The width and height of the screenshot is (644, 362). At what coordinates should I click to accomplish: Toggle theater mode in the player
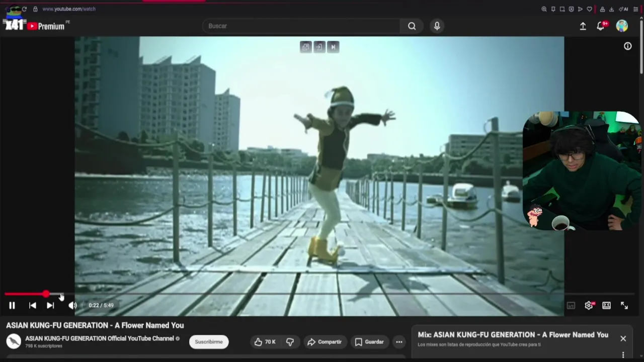(606, 305)
